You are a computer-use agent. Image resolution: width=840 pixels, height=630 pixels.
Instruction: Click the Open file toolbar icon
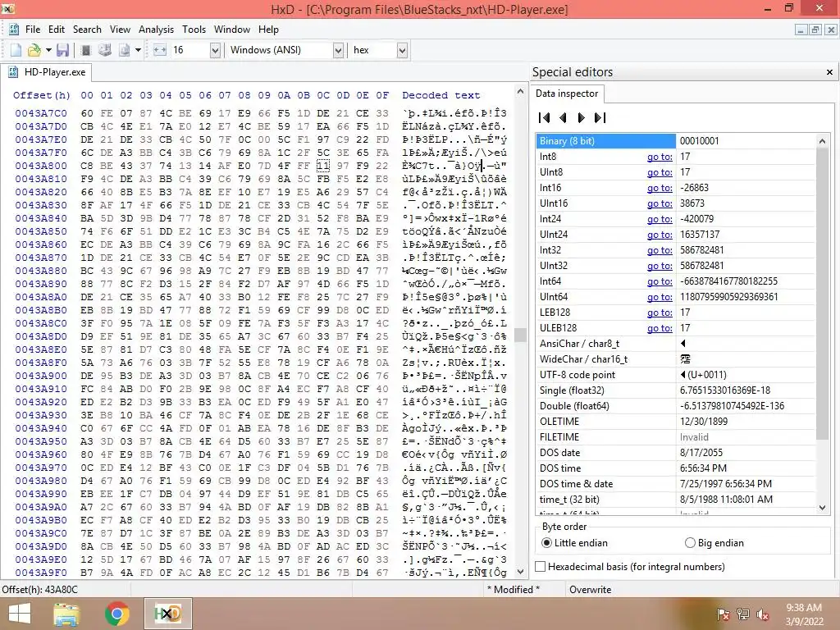34,50
